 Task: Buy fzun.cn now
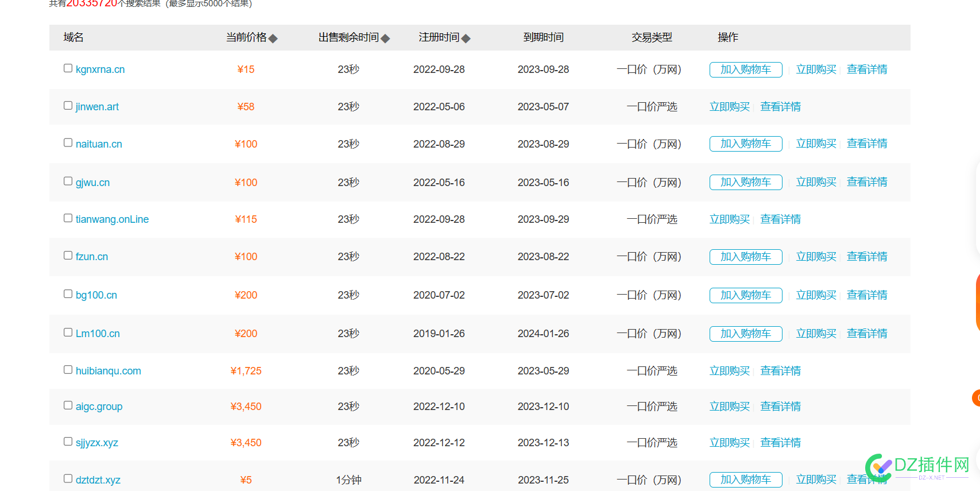point(816,257)
